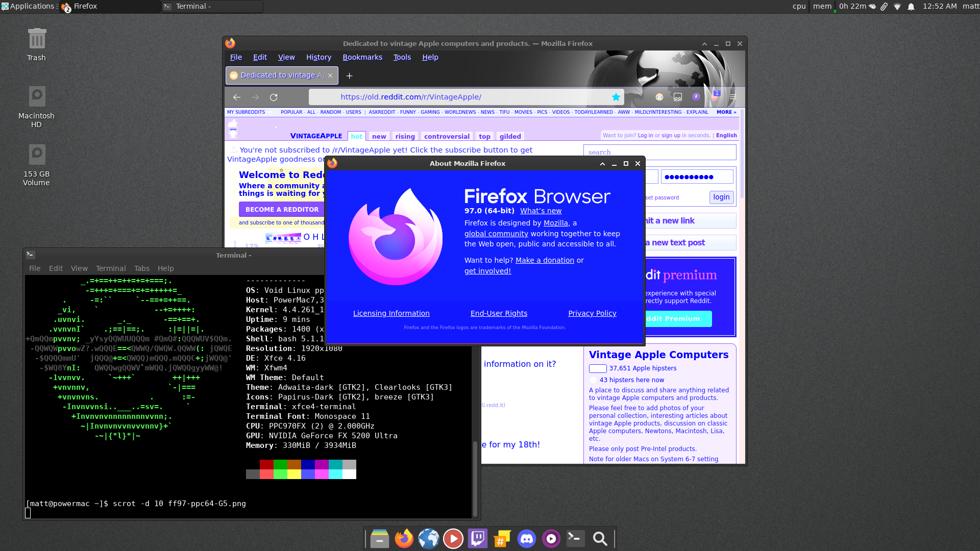Click the paperclip clipboard icon in panel

click(884, 7)
